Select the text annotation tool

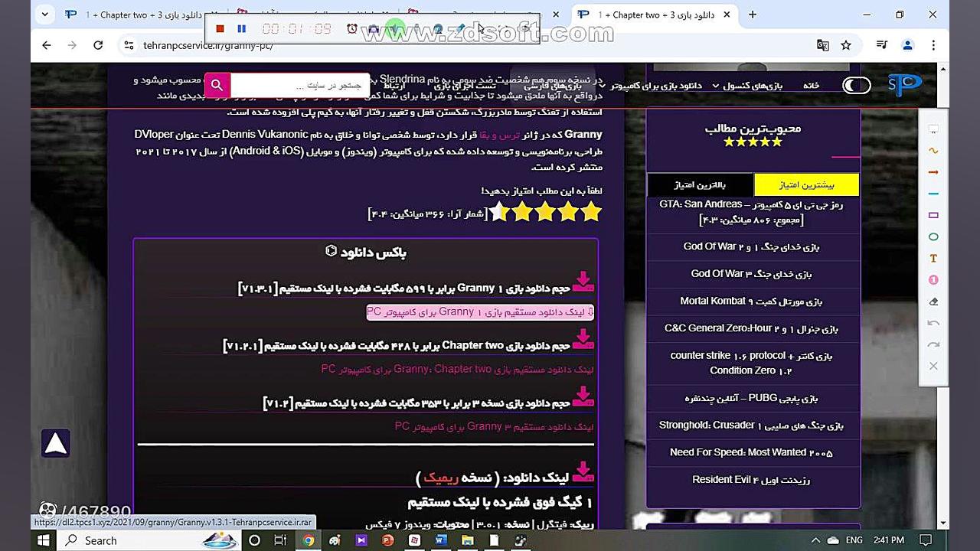tap(933, 257)
